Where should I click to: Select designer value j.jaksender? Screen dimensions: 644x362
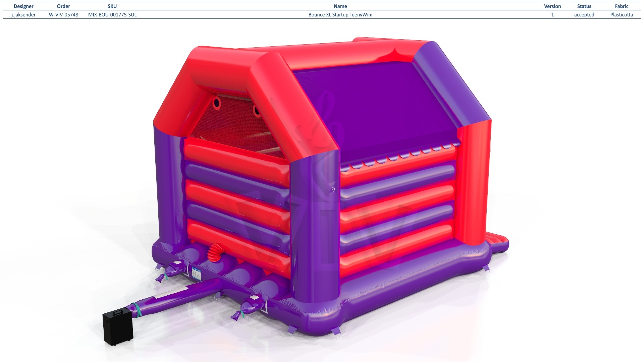coord(23,15)
